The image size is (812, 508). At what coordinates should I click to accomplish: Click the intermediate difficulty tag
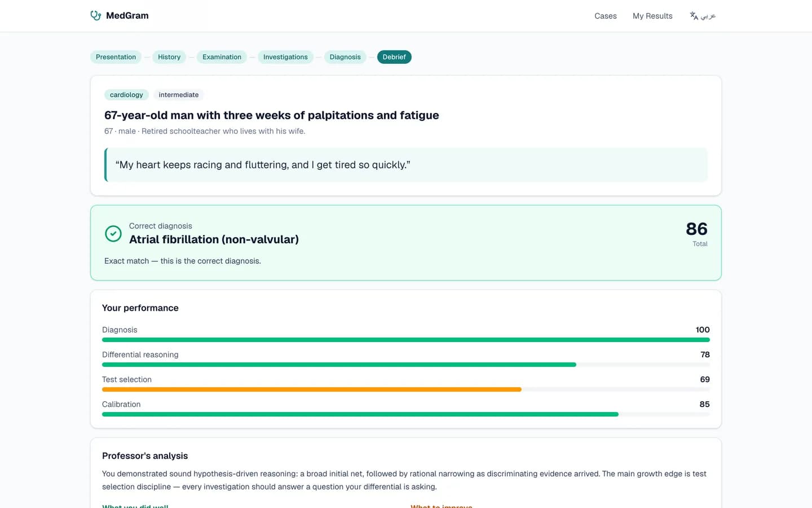pos(179,95)
